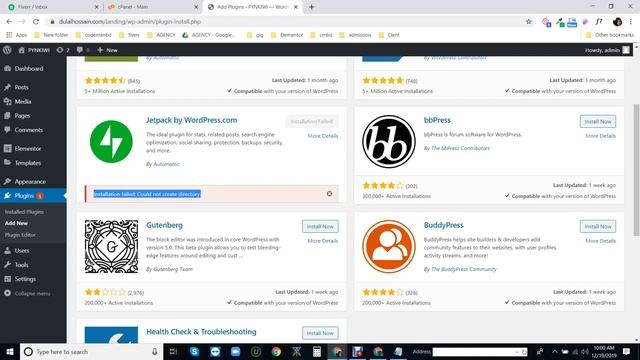Open the Elementor bookmarks folder
Image resolution: width=640 pixels, height=360 pixels.
[287, 35]
